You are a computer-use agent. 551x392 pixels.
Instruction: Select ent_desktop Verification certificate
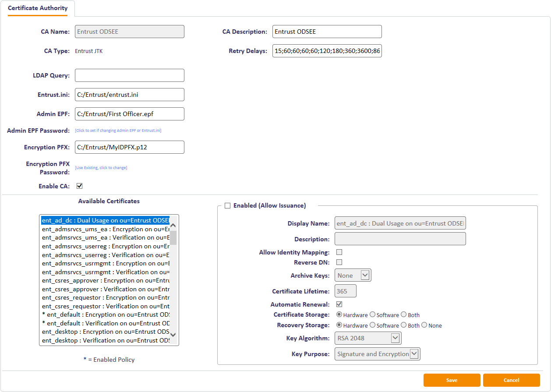coord(106,340)
